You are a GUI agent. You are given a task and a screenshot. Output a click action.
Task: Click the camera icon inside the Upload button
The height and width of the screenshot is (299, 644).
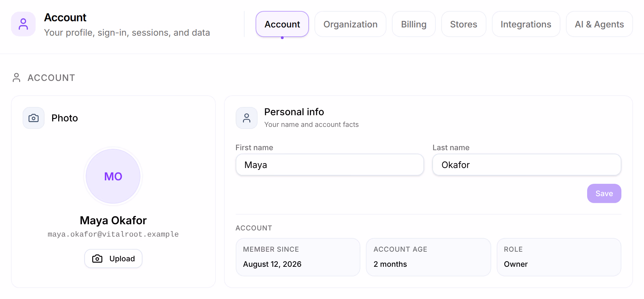click(97, 259)
